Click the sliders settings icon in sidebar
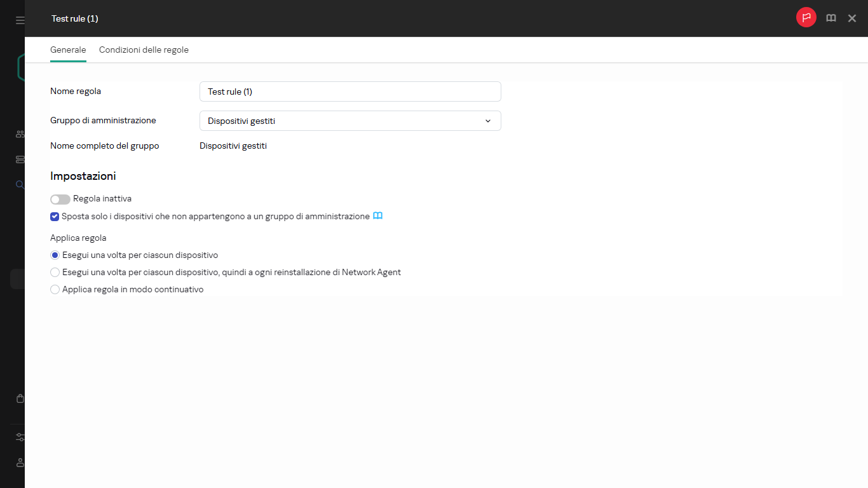The width and height of the screenshot is (868, 488). point(20,437)
